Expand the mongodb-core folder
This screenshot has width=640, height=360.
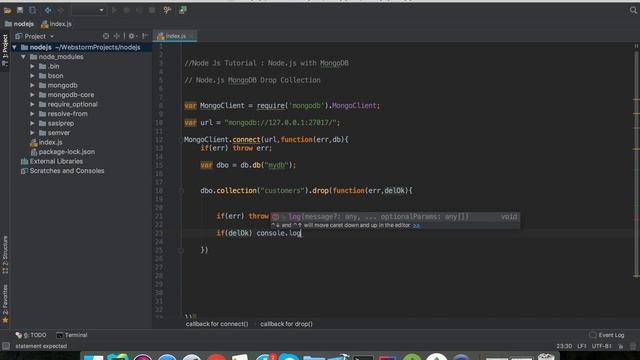pos(32,95)
